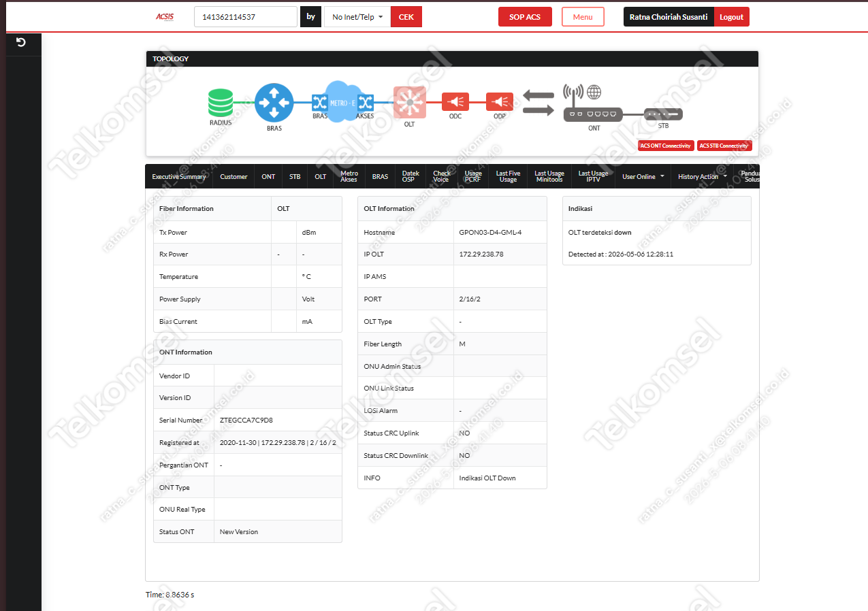Switch to the Customer tab
Image resolution: width=868 pixels, height=611 pixels.
(x=234, y=177)
